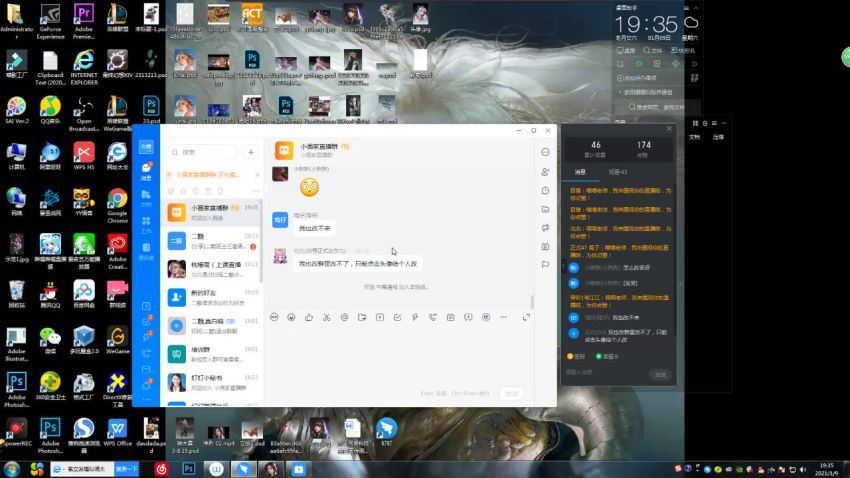Click the add-member icon on chat right rail
Screen dimensions: 850x478
click(x=545, y=172)
